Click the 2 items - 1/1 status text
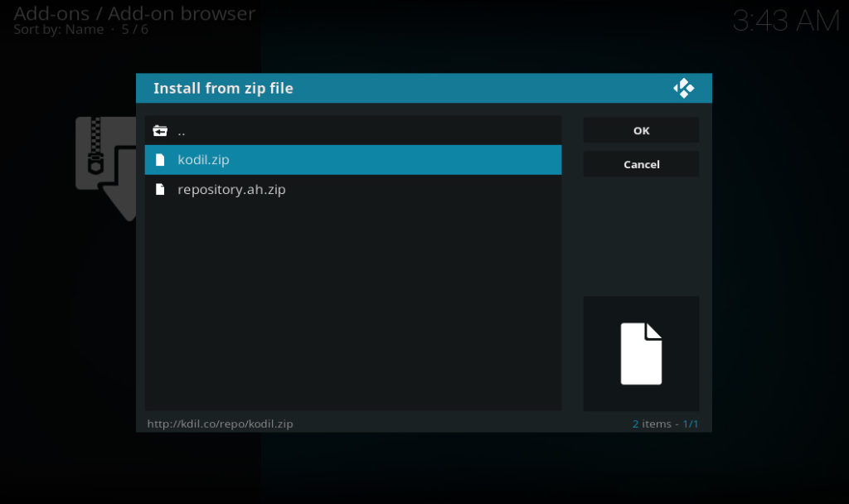The width and height of the screenshot is (849, 504). point(663,424)
